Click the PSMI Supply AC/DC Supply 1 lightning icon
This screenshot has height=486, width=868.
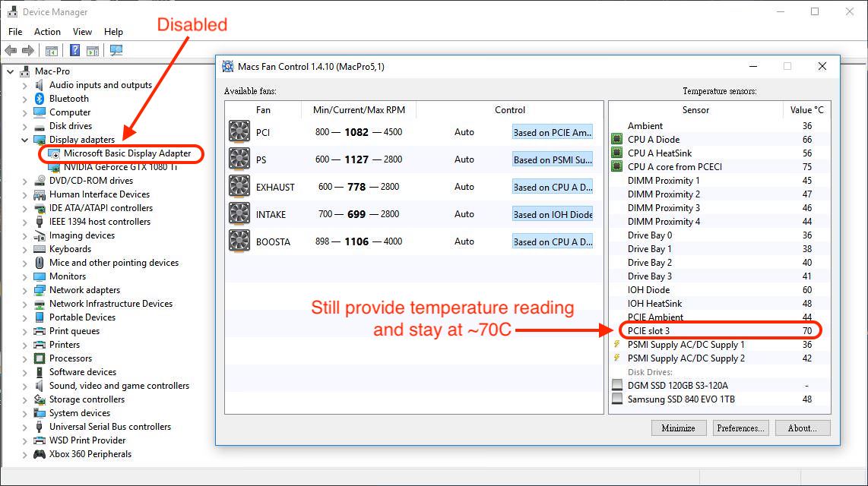(616, 345)
